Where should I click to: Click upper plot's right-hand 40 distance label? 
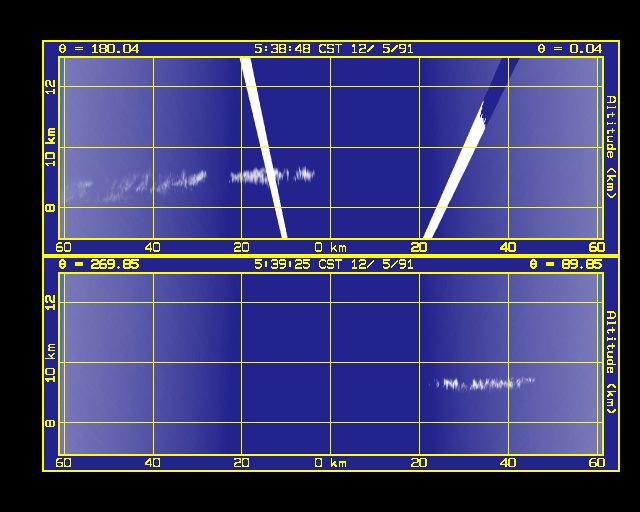click(508, 247)
